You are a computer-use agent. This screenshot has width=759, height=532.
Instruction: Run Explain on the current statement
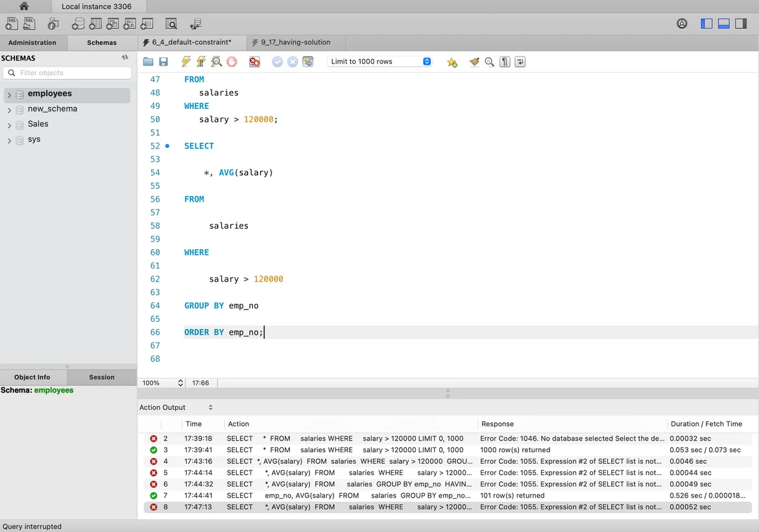pos(216,62)
